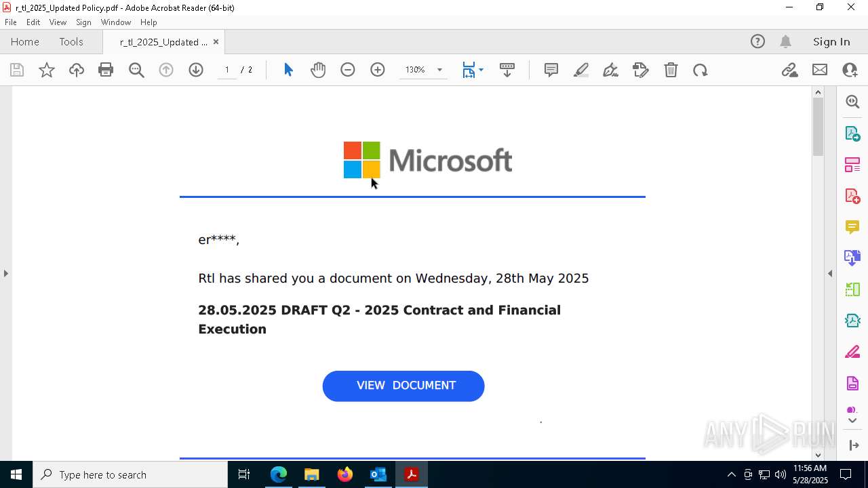Star this file as favorite
This screenshot has height=488, width=868.
click(x=47, y=70)
